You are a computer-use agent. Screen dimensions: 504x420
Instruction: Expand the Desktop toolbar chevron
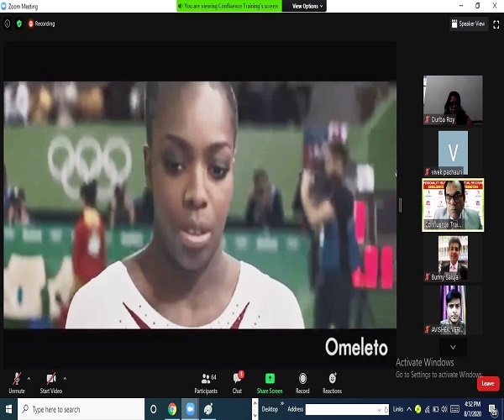pyautogui.click(x=282, y=403)
